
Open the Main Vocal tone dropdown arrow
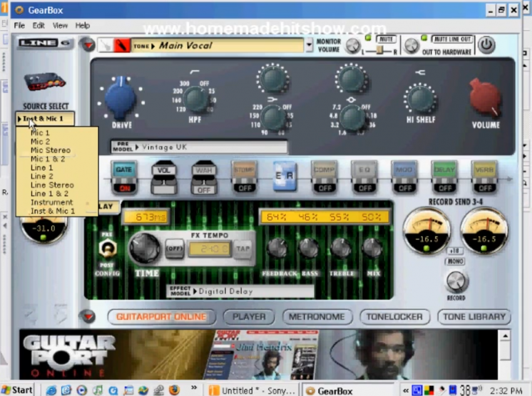[x=309, y=45]
